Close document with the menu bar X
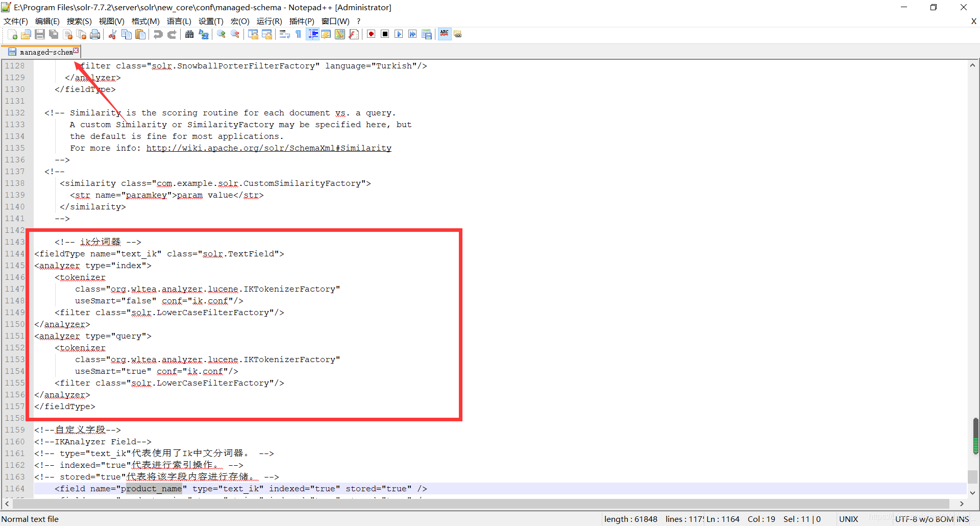Viewport: 980px width, 526px height. click(973, 21)
